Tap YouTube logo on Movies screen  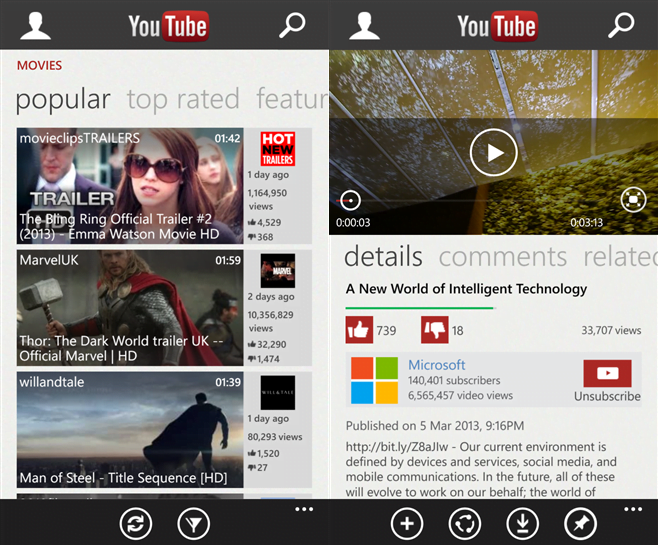[168, 26]
